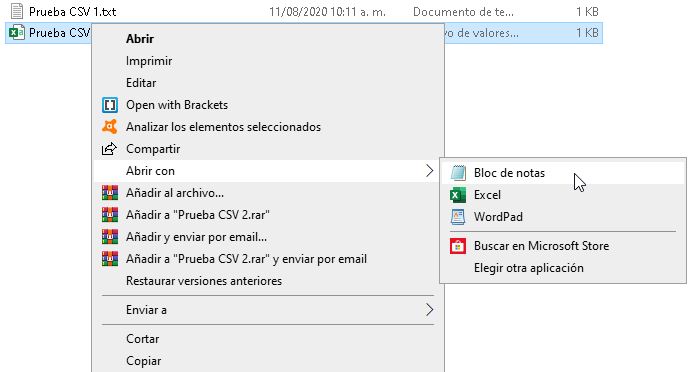Select Cortar from the context menu
Image resolution: width=699 pixels, height=372 pixels.
pos(143,339)
